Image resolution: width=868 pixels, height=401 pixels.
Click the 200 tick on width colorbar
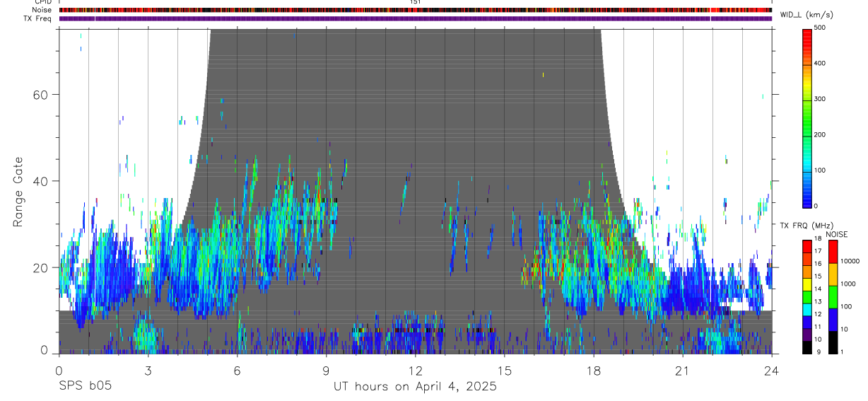pyautogui.click(x=820, y=134)
